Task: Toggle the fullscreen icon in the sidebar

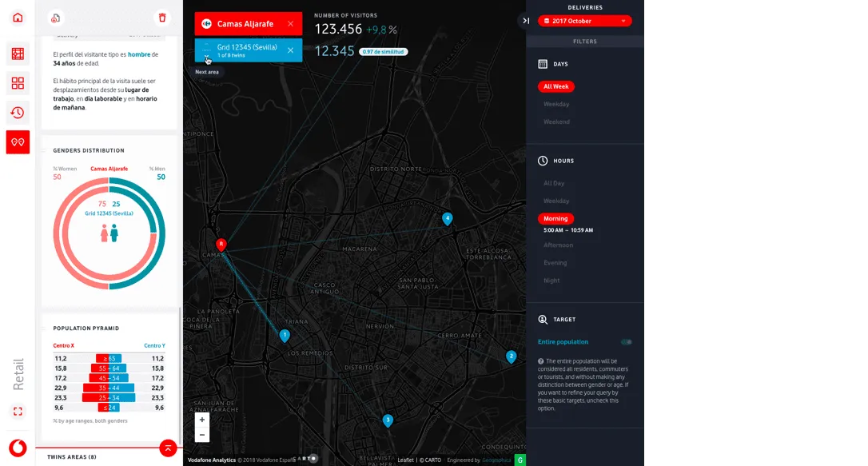Action: (18, 412)
